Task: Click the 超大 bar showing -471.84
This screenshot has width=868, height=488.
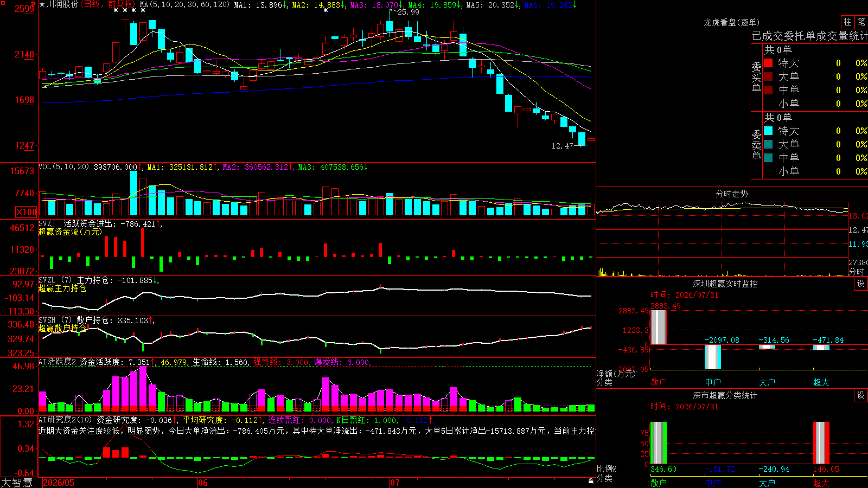Action: point(821,348)
